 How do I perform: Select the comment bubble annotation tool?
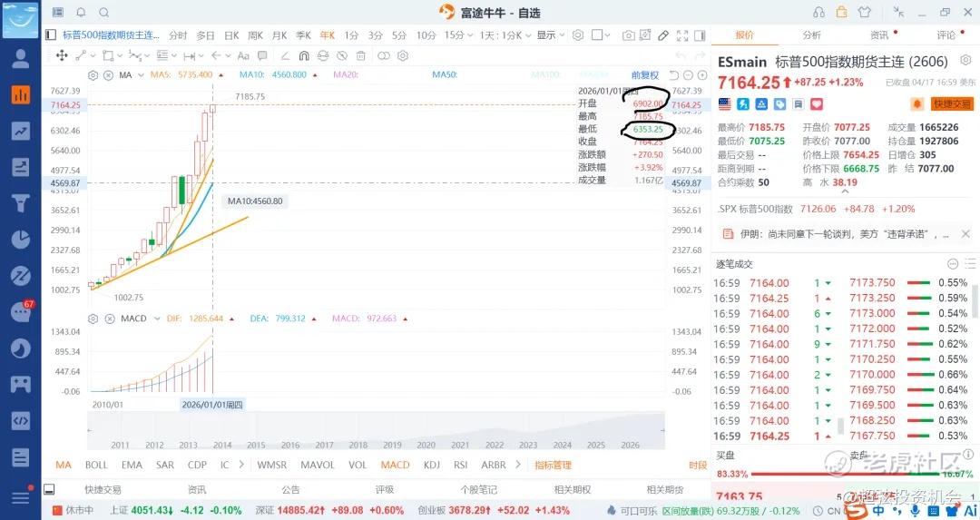[x=262, y=55]
